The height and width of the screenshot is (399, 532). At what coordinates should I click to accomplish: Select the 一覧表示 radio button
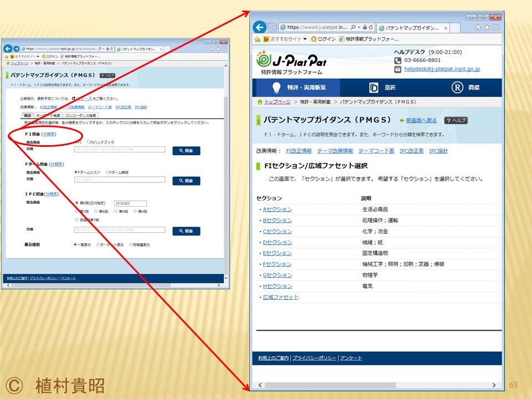(x=75, y=244)
